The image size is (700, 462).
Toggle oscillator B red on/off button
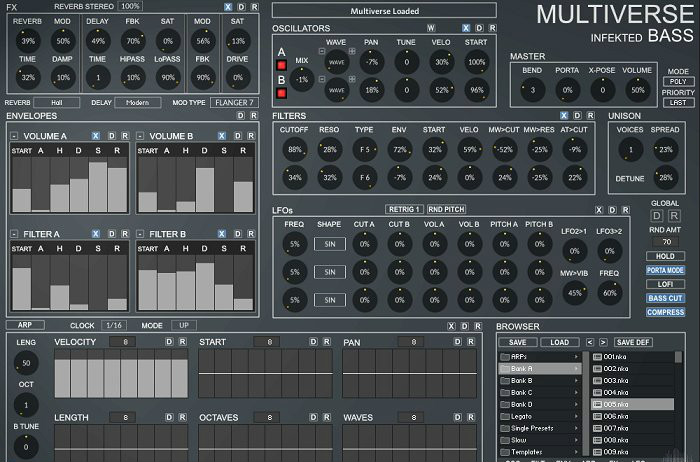point(281,93)
